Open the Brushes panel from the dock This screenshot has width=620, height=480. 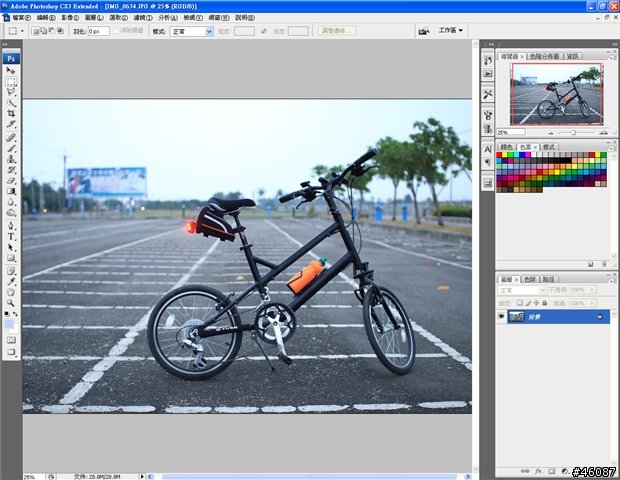point(488,115)
